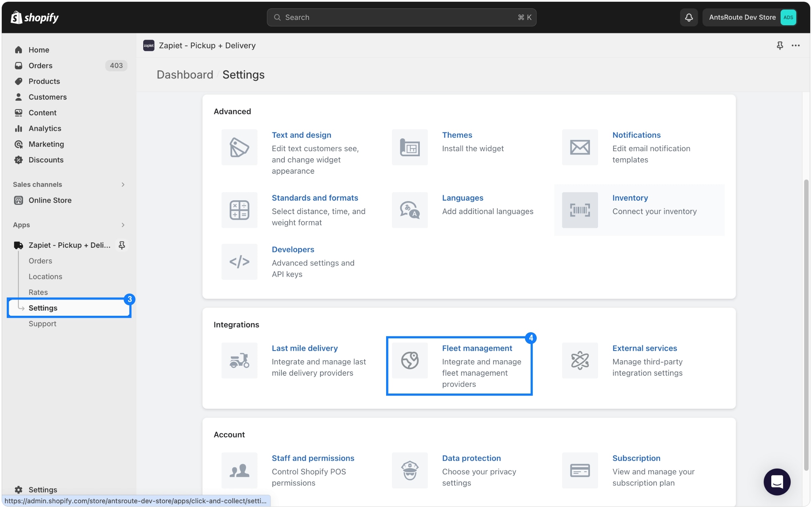
Task: Open Standards and formats link
Action: tap(315, 198)
